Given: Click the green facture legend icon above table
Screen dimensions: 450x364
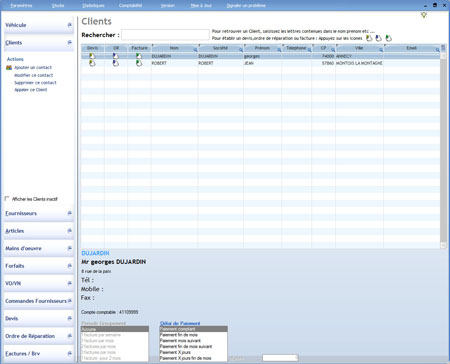Looking at the screenshot, I should coord(388,38).
